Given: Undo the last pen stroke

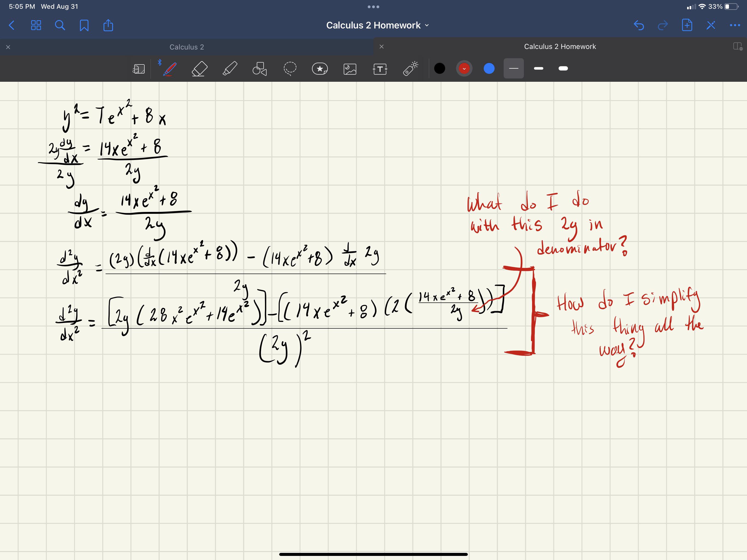Looking at the screenshot, I should tap(640, 25).
